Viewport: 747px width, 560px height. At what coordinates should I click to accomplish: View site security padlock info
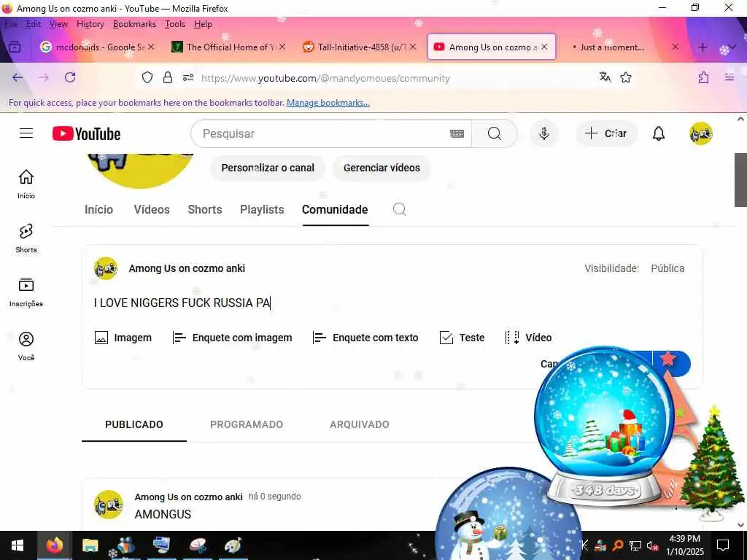click(168, 77)
